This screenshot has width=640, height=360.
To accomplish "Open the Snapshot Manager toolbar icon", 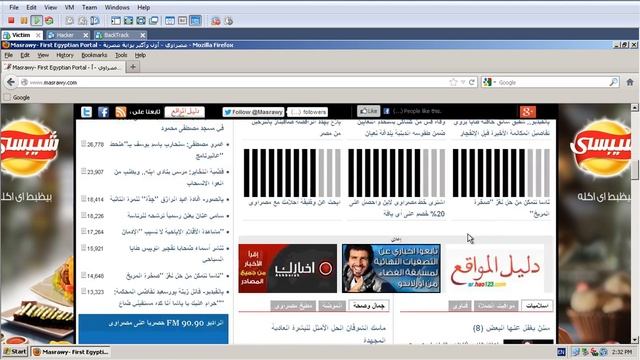I will 95,20.
